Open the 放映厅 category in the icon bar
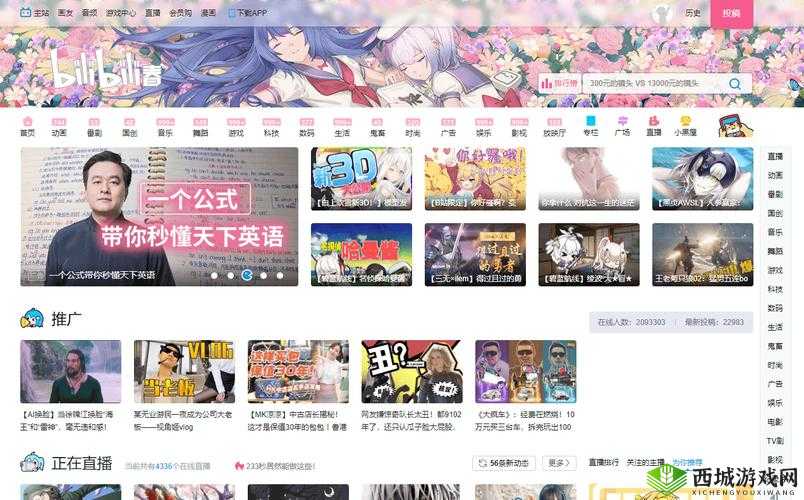804x500 pixels. point(554,127)
